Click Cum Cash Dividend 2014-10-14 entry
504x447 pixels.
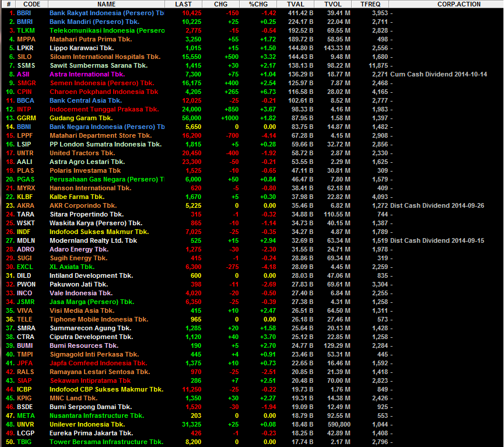point(439,74)
